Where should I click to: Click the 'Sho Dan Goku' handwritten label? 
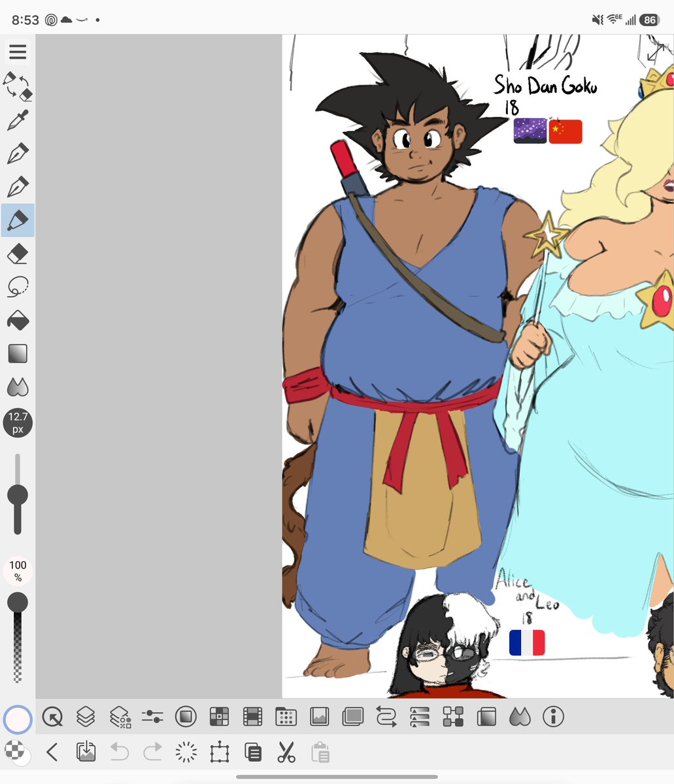click(x=545, y=86)
